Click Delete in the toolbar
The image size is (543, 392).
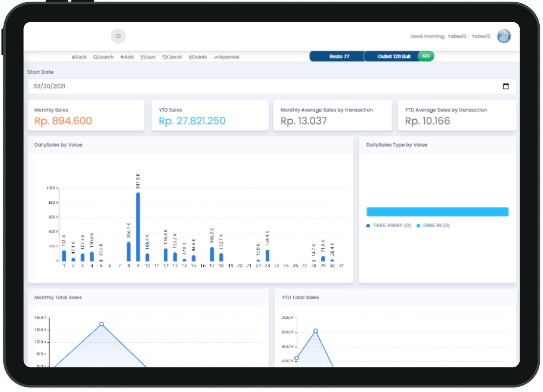point(198,57)
